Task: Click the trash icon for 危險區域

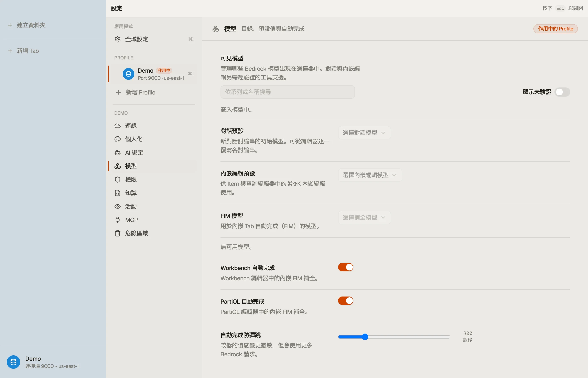Action: point(118,233)
